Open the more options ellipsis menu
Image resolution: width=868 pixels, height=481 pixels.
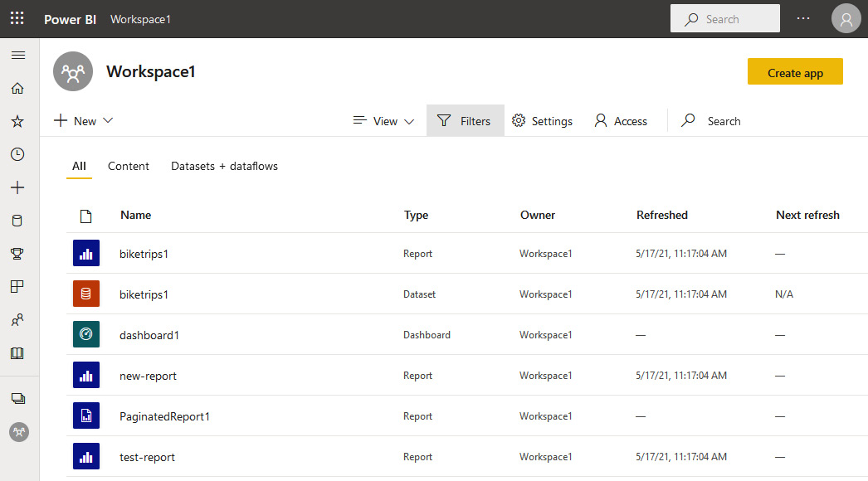[x=802, y=19]
